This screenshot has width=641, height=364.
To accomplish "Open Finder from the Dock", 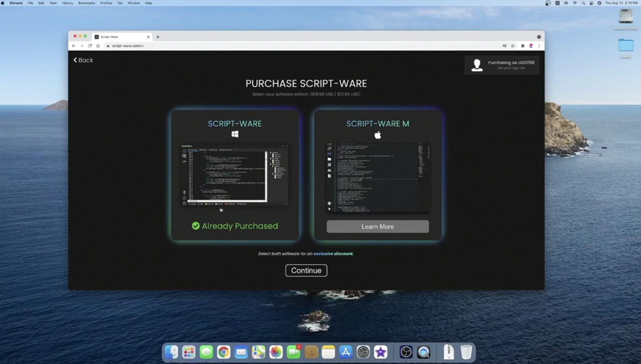I will pos(171,352).
